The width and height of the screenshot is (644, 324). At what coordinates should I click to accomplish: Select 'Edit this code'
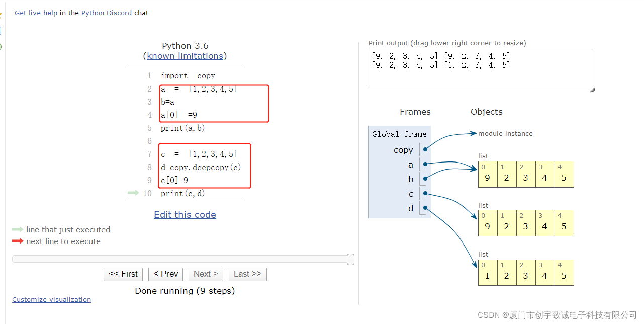click(185, 214)
